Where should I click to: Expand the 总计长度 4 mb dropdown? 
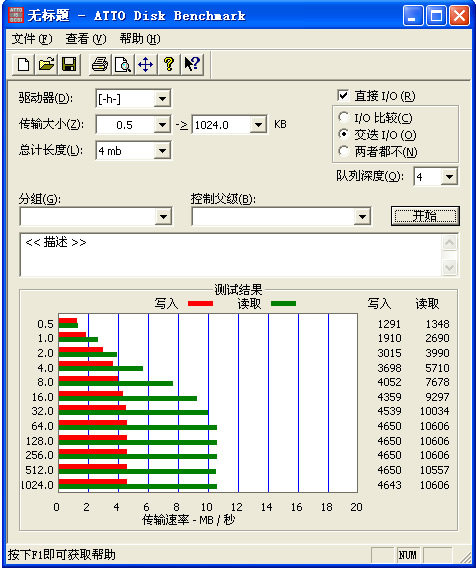point(162,150)
